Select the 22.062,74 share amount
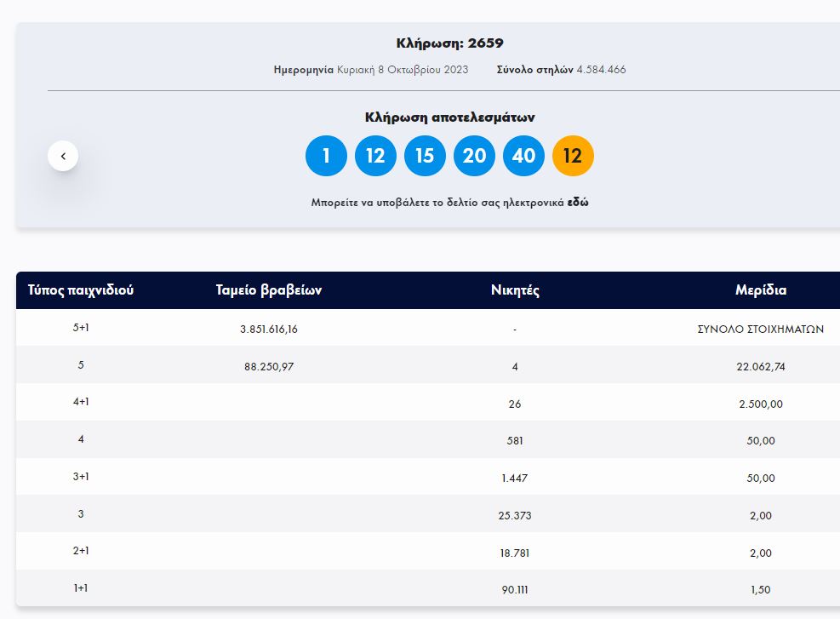This screenshot has width=840, height=619. click(x=760, y=366)
